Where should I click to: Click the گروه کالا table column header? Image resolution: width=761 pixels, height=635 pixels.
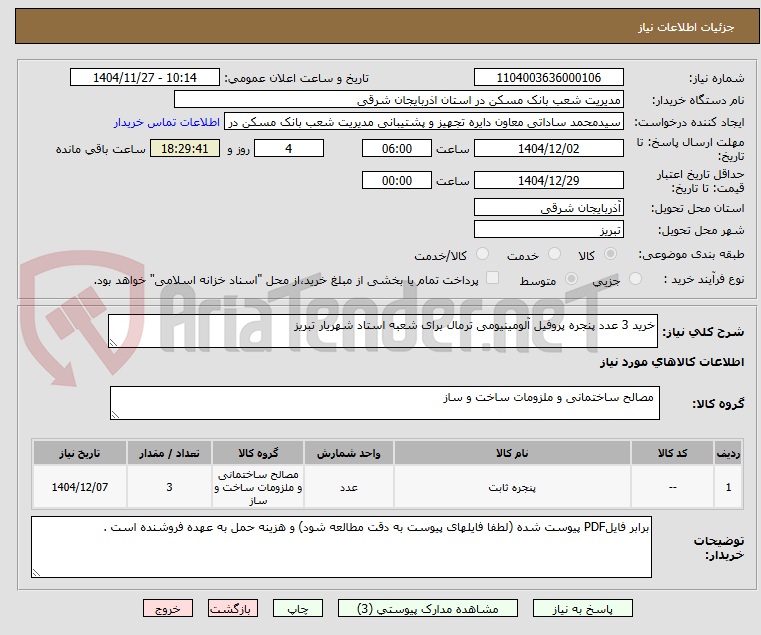click(258, 453)
